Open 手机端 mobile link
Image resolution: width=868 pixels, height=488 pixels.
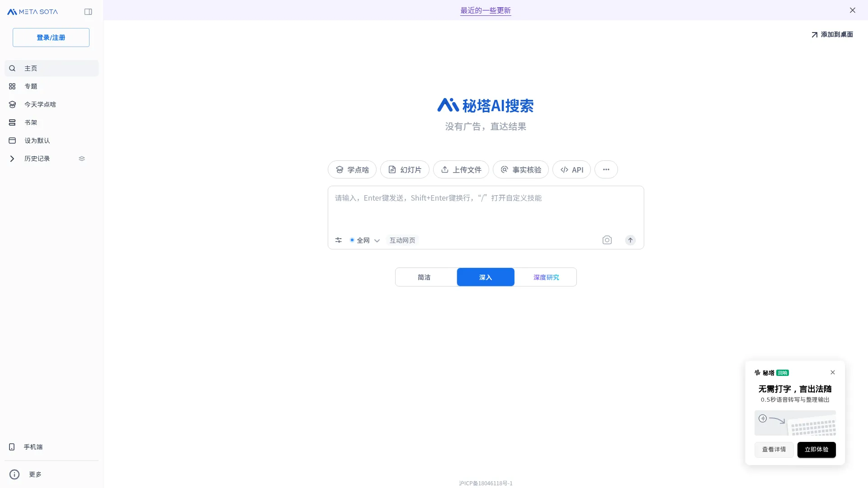click(x=26, y=447)
